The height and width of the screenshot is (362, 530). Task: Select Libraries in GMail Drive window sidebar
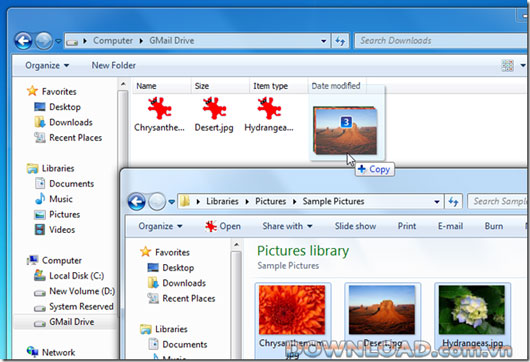(51, 168)
